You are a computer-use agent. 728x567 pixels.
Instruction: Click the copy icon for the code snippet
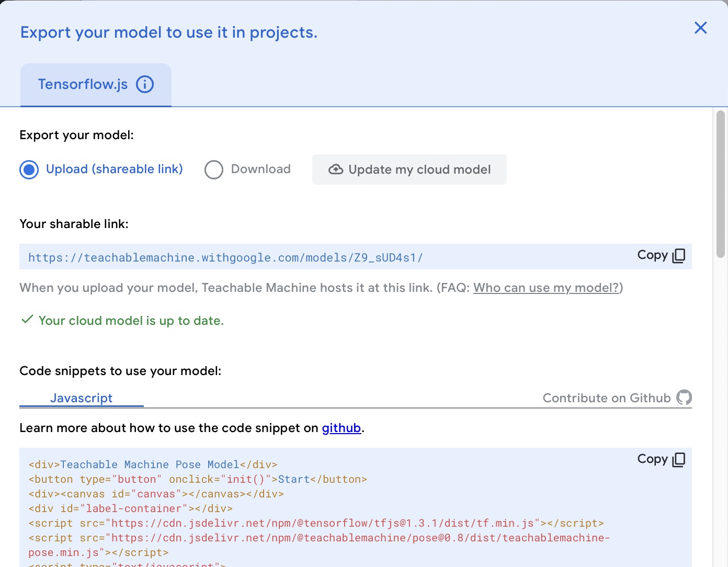click(678, 459)
